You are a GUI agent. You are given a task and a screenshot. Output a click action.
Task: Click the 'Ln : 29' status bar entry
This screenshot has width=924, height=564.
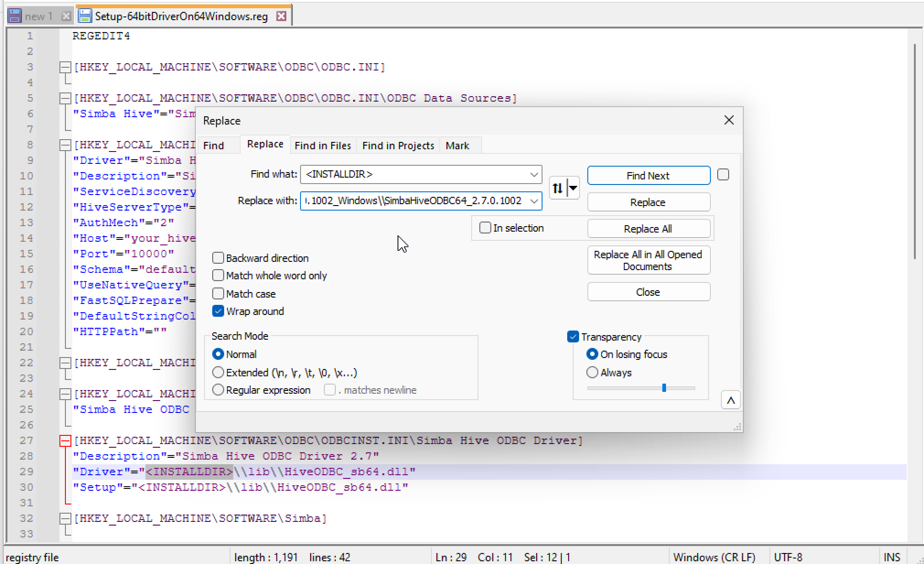click(451, 557)
